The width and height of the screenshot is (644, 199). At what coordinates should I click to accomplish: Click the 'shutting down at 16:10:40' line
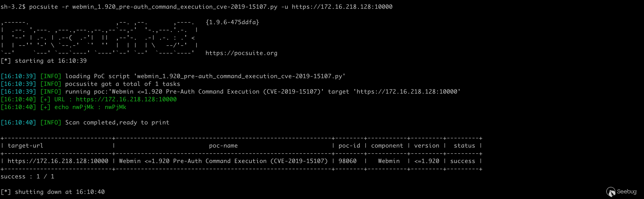coord(60,192)
